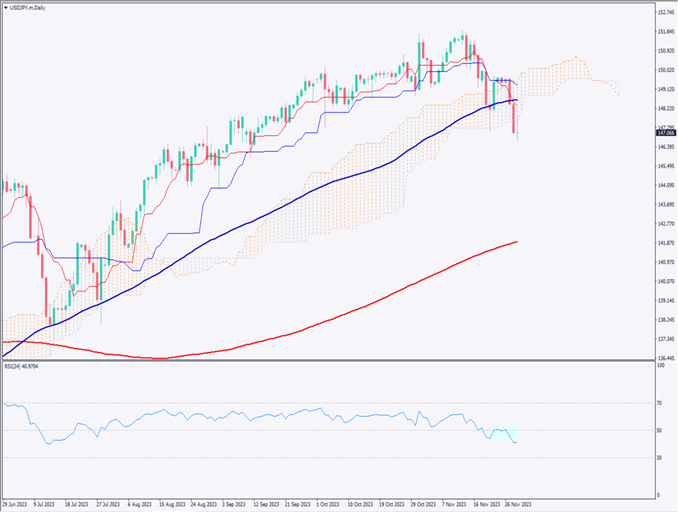Click the right end of the RSI line
Image resolution: width=678 pixels, height=512 pixels.
tap(516, 442)
